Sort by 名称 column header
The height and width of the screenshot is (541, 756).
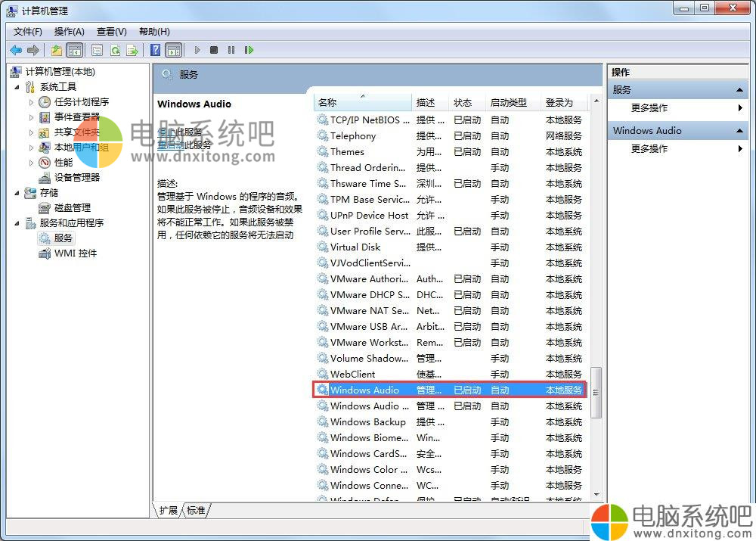click(x=363, y=102)
